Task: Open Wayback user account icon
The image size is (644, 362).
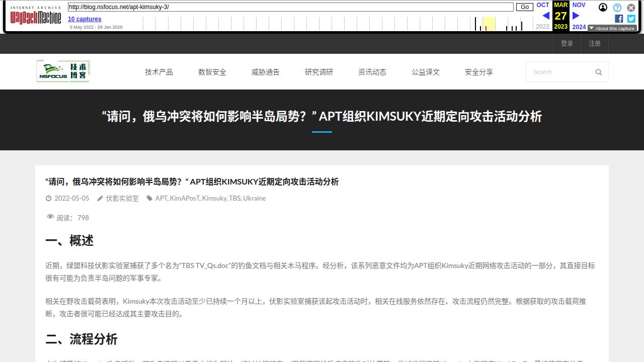Action: (603, 7)
